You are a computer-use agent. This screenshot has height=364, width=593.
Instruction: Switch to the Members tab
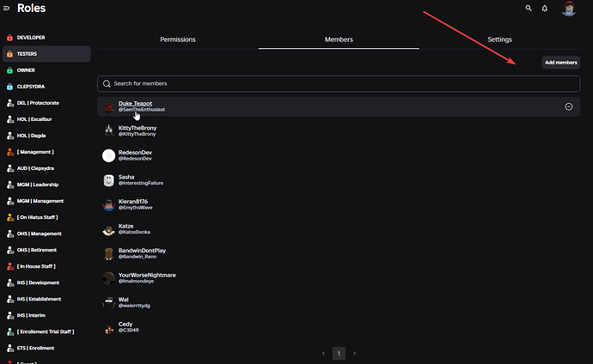tap(339, 39)
